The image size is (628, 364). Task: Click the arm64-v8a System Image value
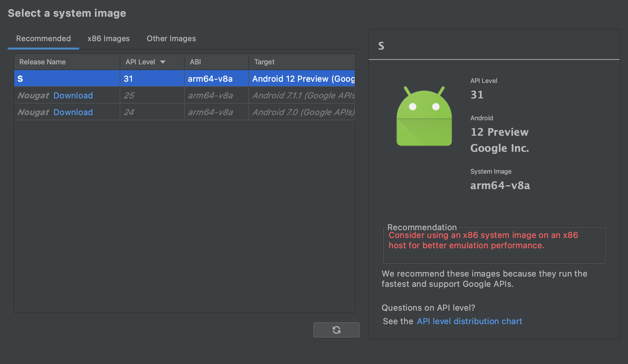click(x=500, y=186)
